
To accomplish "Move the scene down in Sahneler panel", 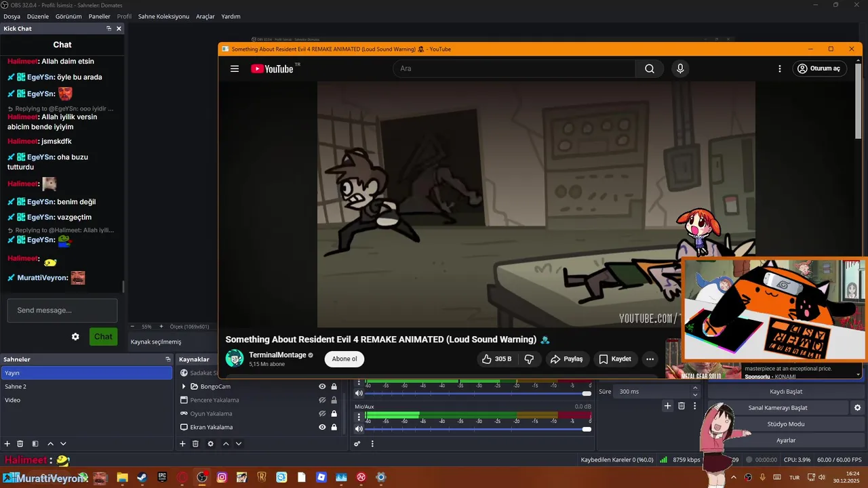I will 63,444.
